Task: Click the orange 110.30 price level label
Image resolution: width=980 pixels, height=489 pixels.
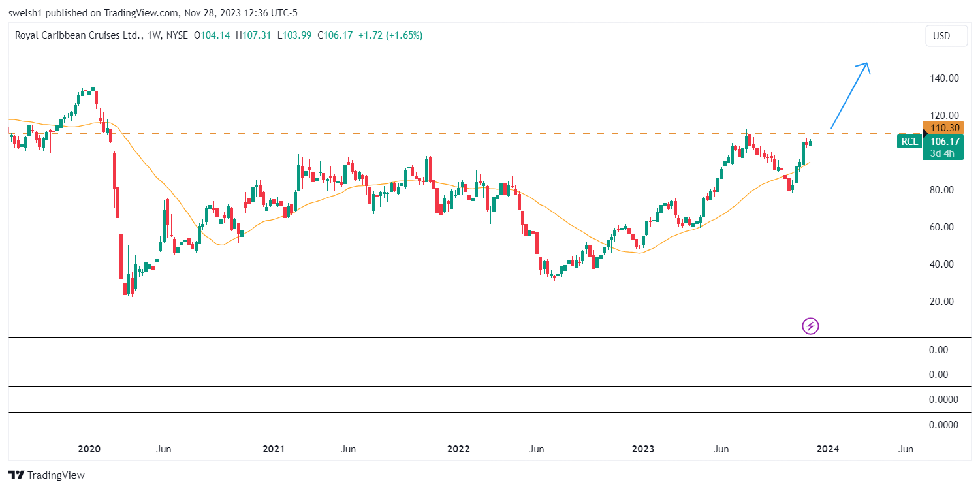Action: (943, 128)
